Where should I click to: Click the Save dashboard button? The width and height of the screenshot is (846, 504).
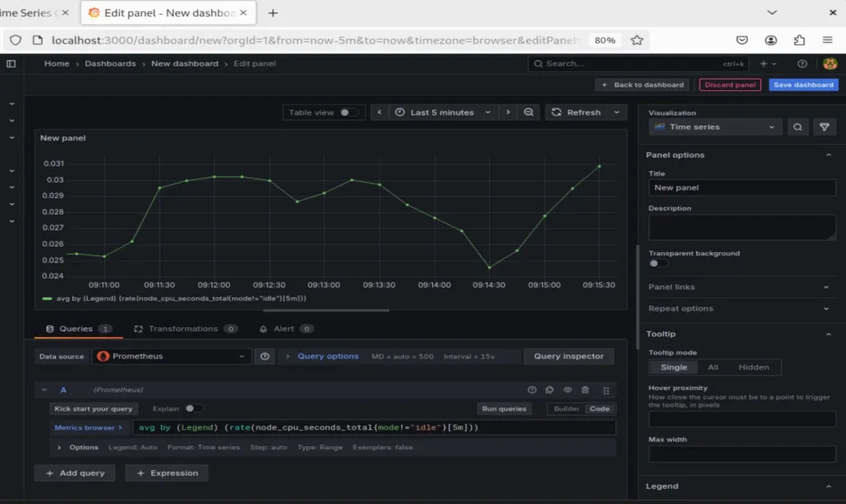(803, 85)
